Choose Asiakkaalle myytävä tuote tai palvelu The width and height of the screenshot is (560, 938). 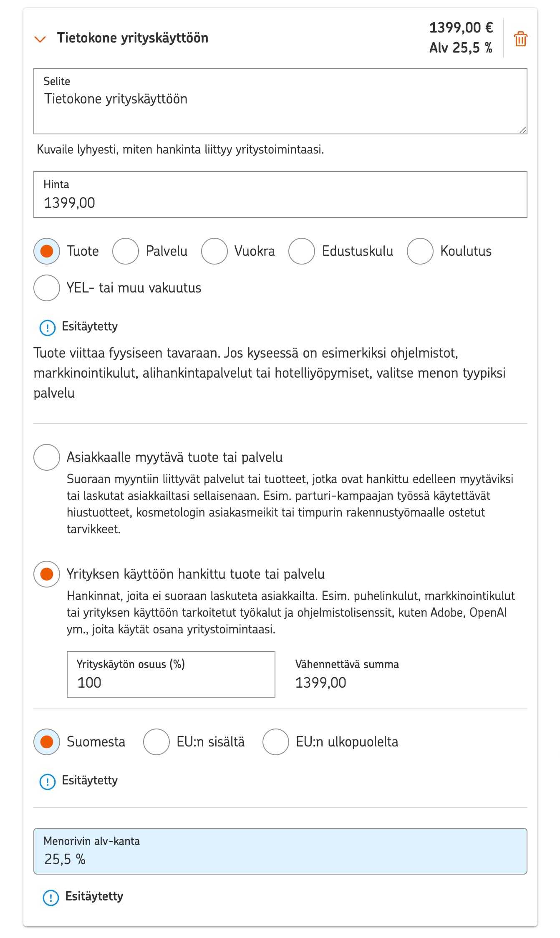pos(47,457)
